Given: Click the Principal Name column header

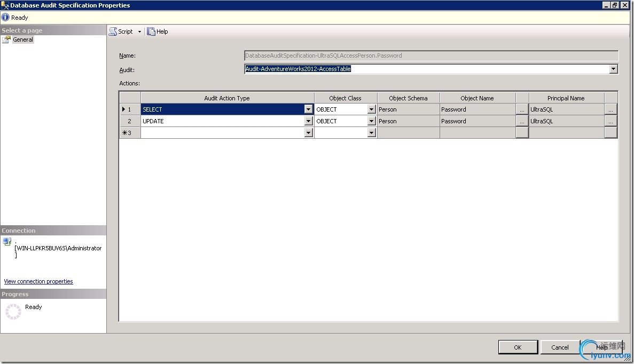Looking at the screenshot, I should point(566,98).
